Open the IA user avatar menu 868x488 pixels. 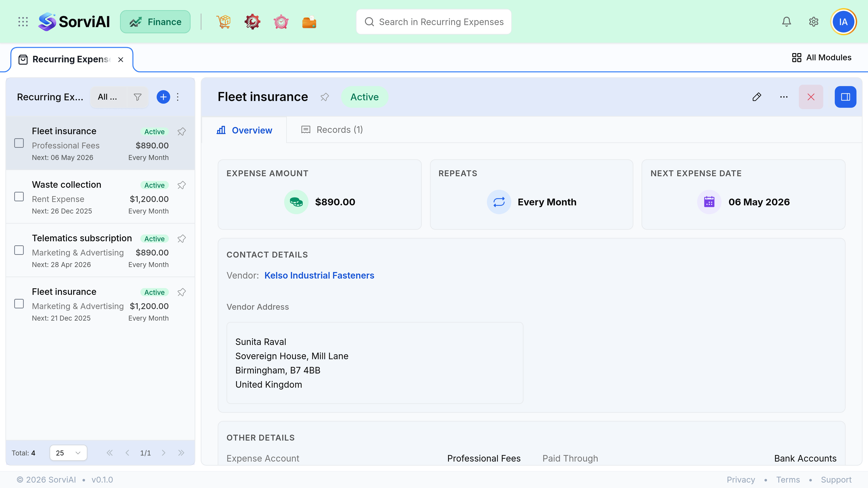[843, 22]
